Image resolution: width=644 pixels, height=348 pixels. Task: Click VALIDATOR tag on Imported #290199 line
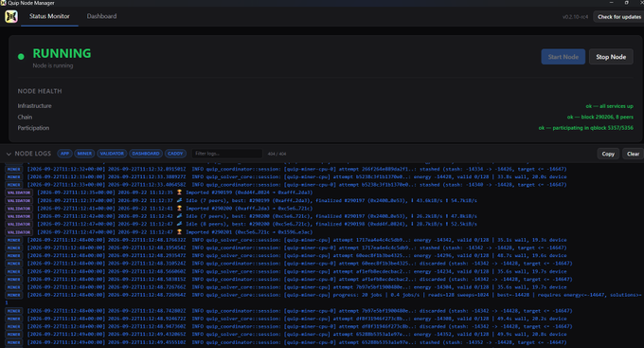coord(19,192)
